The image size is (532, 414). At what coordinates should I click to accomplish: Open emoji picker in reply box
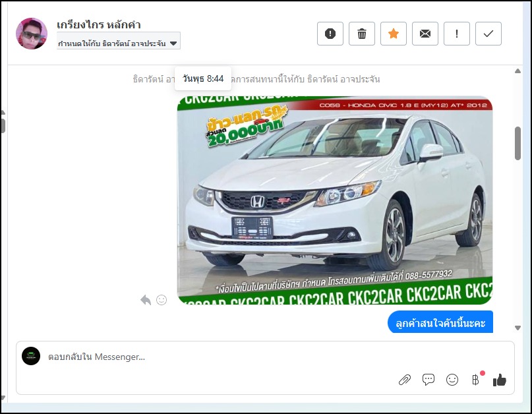click(452, 380)
